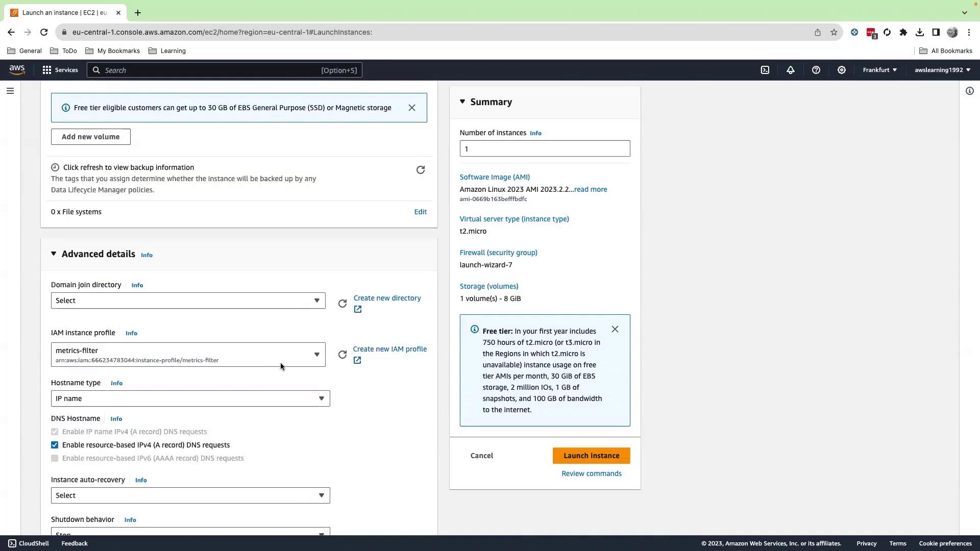Open the Hostname type dropdown

190,398
